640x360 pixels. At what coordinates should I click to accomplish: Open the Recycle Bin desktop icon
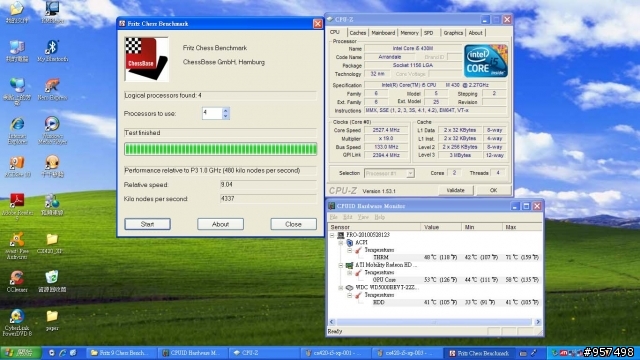(x=52, y=281)
